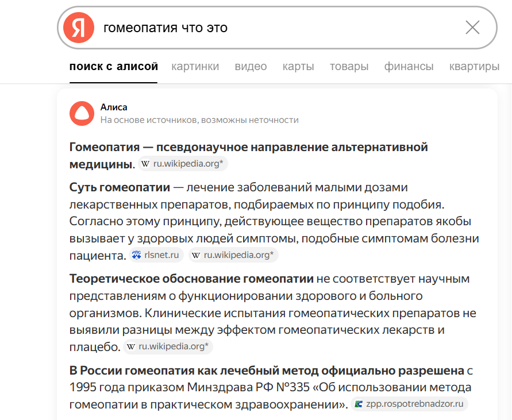Open the финансы tab
This screenshot has height=420, width=512.
[x=409, y=66]
